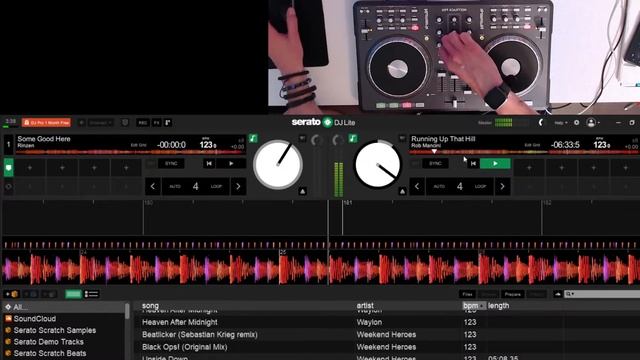Click the library search field
The width and height of the screenshot is (640, 360).
pyautogui.click(x=603, y=294)
